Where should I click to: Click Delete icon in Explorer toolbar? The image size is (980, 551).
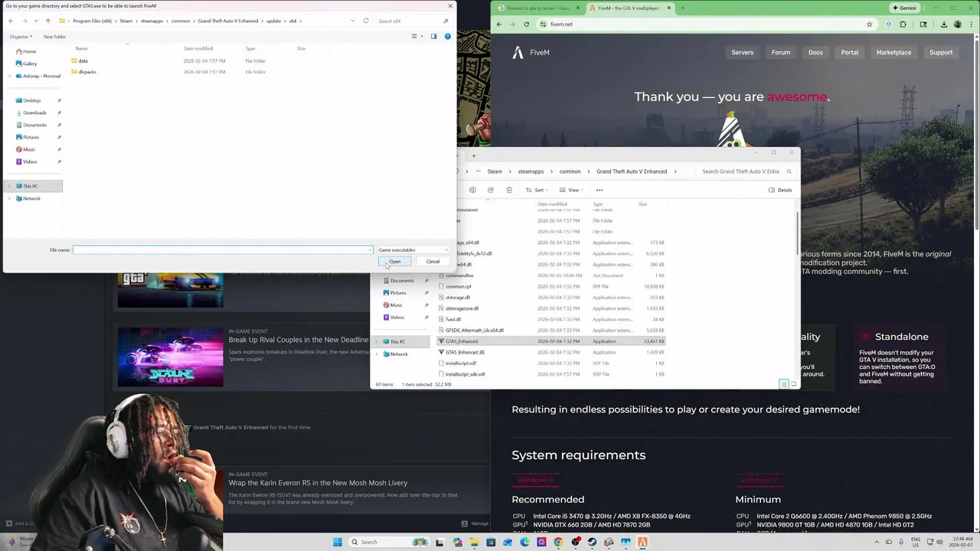pyautogui.click(x=509, y=190)
